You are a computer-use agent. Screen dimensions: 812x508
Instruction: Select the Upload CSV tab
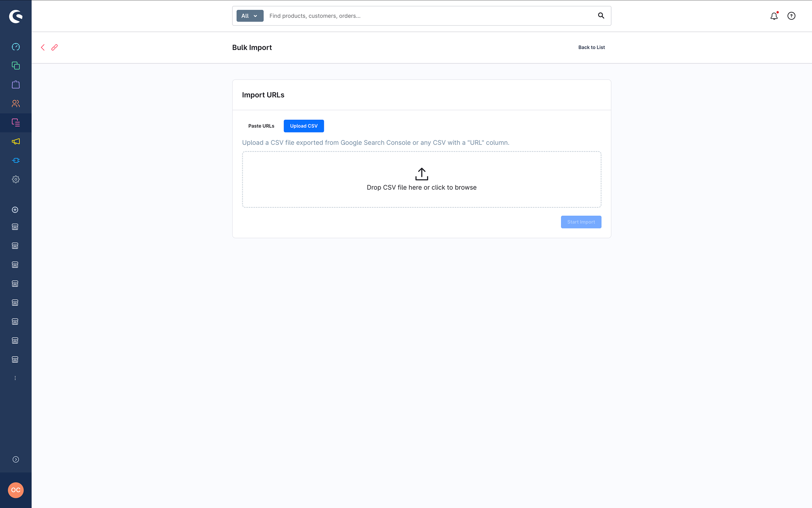pyautogui.click(x=304, y=126)
